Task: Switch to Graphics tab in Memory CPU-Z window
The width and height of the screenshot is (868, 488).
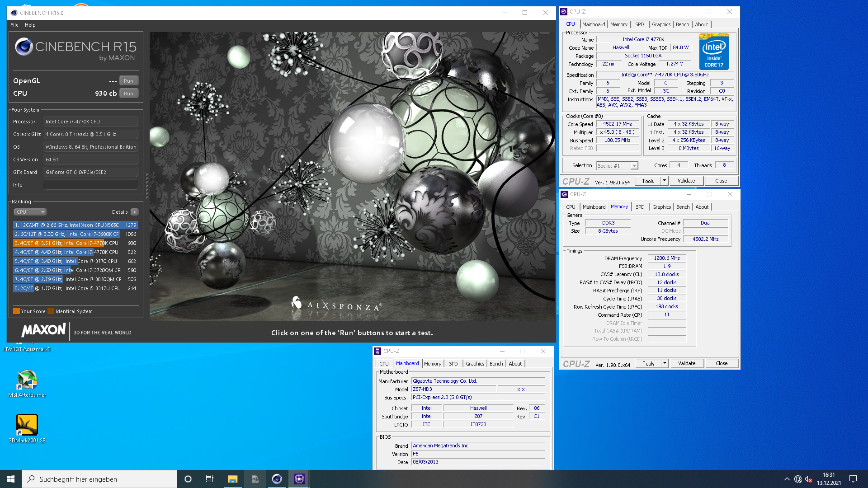Action: pos(662,207)
